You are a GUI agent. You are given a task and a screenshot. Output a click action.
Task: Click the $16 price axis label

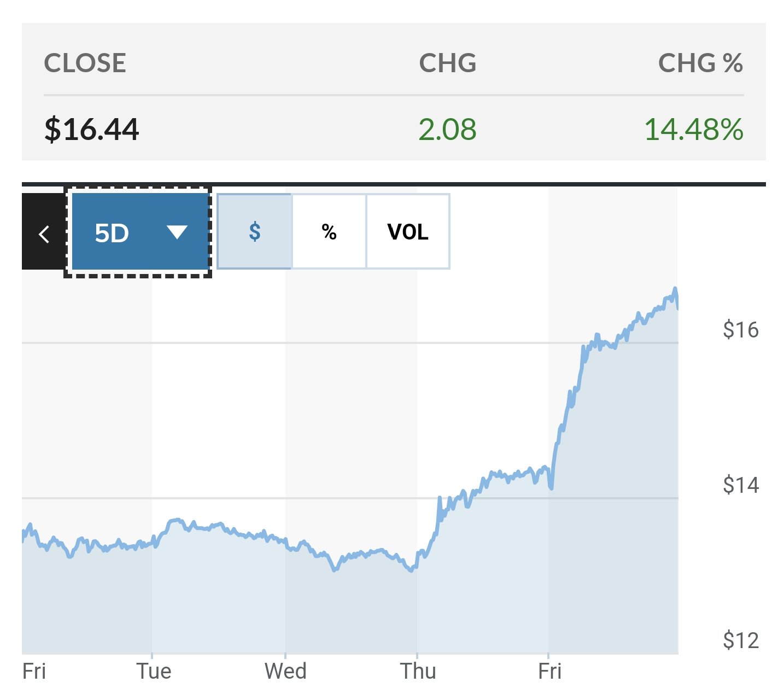tap(741, 330)
